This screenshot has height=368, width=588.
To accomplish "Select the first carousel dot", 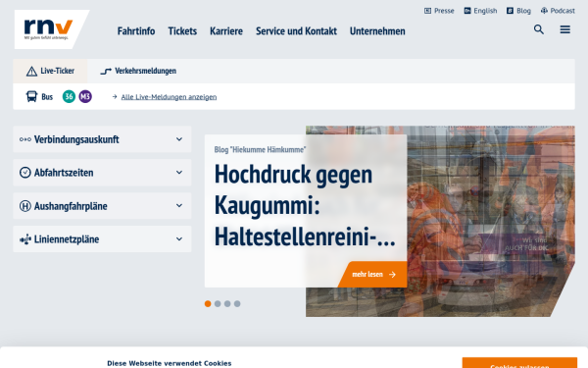I will 208,304.
